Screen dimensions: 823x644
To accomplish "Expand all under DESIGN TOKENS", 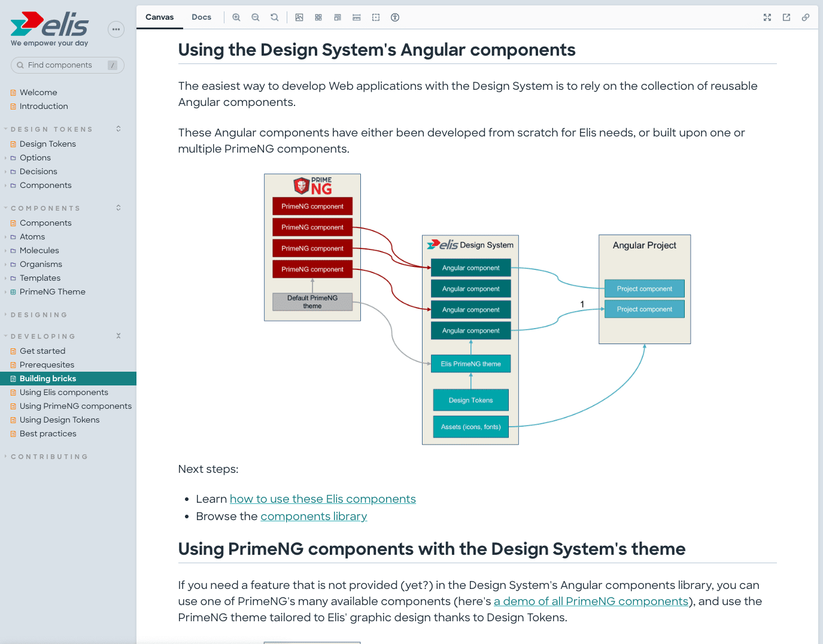I will (119, 129).
